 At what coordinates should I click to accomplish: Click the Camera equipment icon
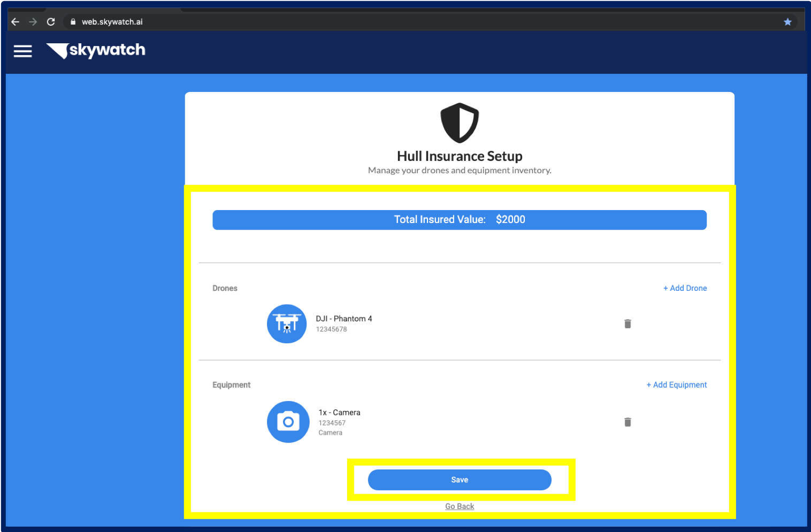coord(288,422)
